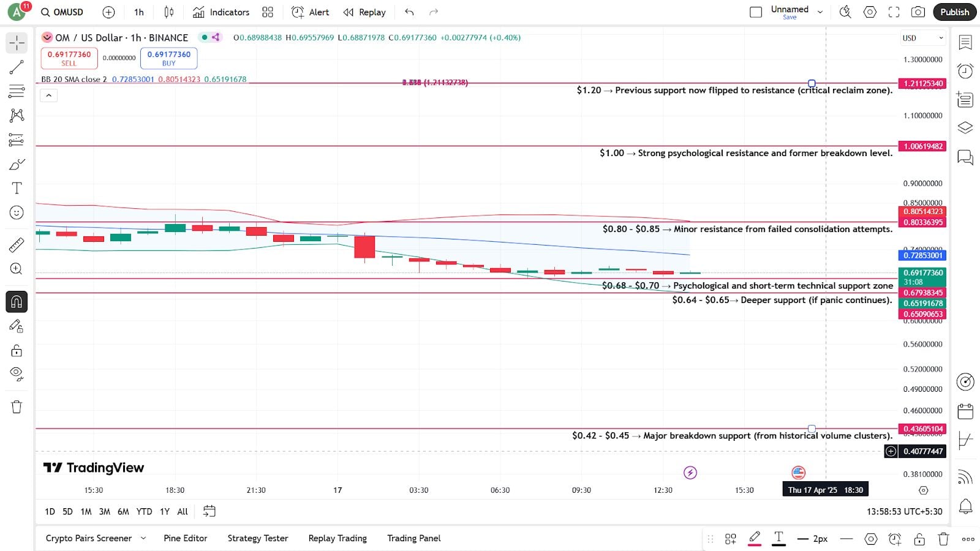This screenshot has height=551, width=980.
Task: Select the Trend Line tool
Action: click(17, 67)
